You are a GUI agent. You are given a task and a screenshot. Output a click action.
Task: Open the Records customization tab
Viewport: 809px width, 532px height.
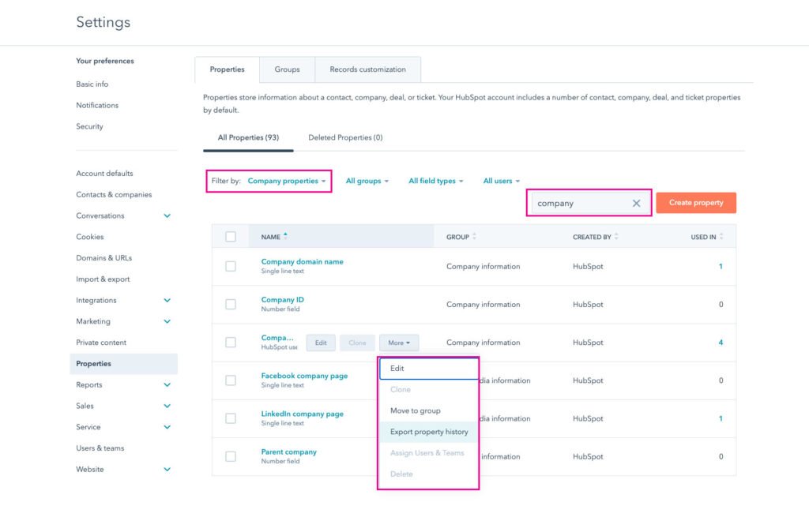click(367, 69)
